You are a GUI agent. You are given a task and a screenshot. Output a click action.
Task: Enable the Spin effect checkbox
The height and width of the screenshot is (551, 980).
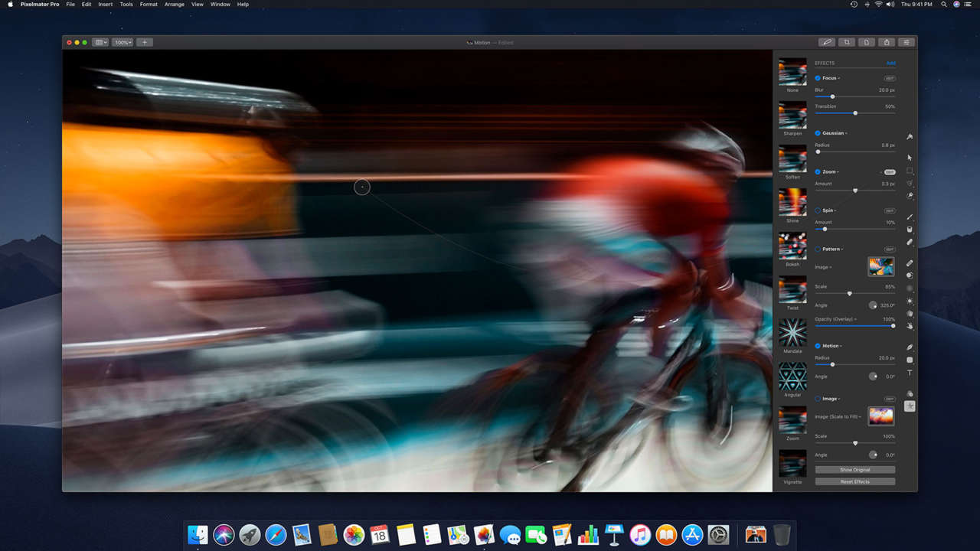(818, 210)
